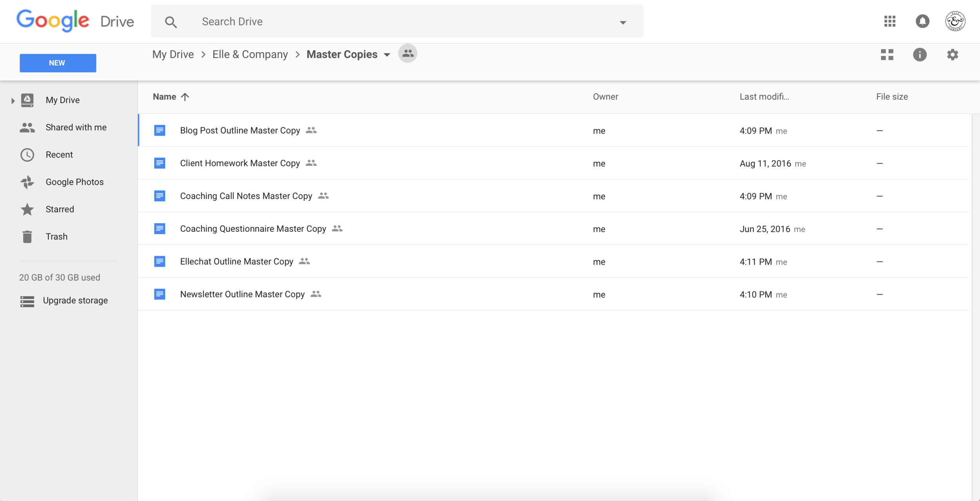
Task: Click the storage usage indicator
Action: (x=59, y=277)
